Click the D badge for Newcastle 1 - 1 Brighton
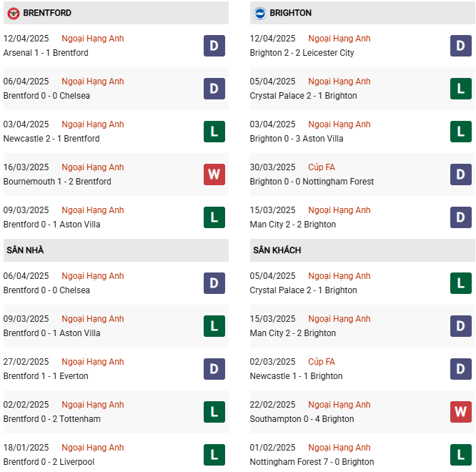The image size is (476, 472). (461, 369)
